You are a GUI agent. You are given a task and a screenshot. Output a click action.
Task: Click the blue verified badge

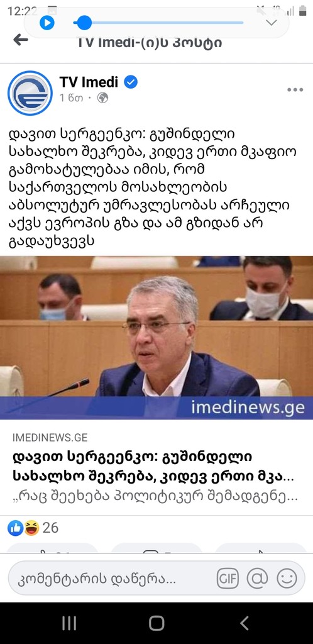pos(131,82)
